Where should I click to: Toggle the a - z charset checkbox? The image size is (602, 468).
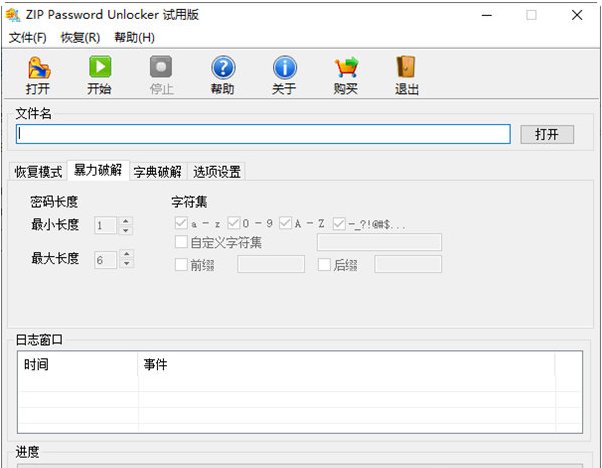(x=181, y=223)
